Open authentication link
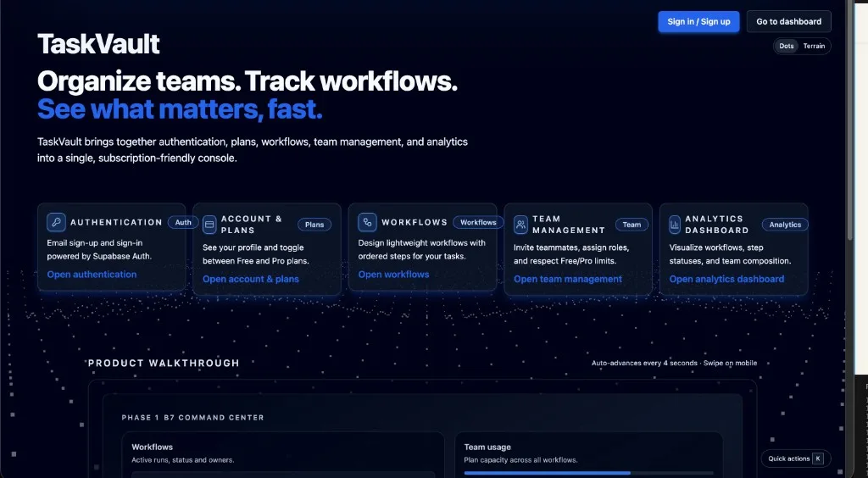The height and width of the screenshot is (478, 868). [x=92, y=275]
